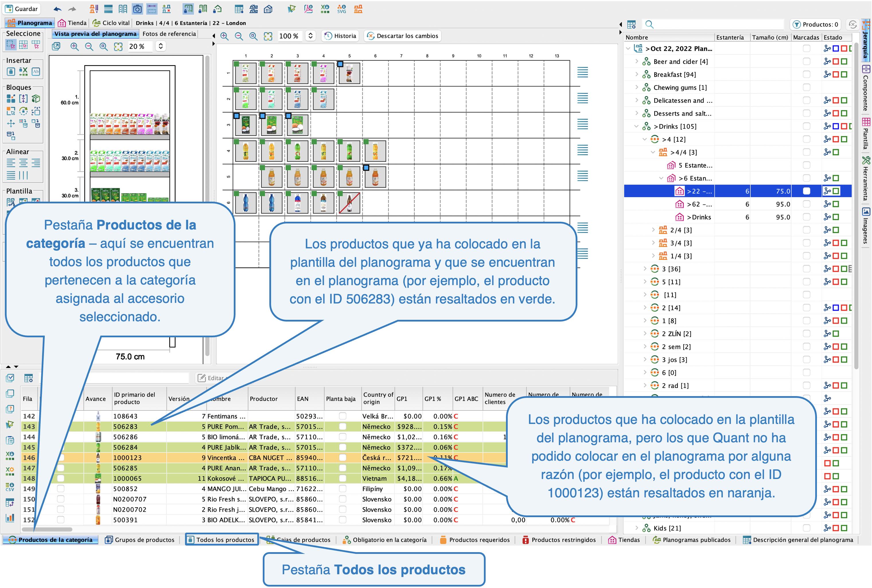The image size is (872, 588).
Task: Toggle the camera snapshot toolbar icon
Action: click(x=137, y=9)
